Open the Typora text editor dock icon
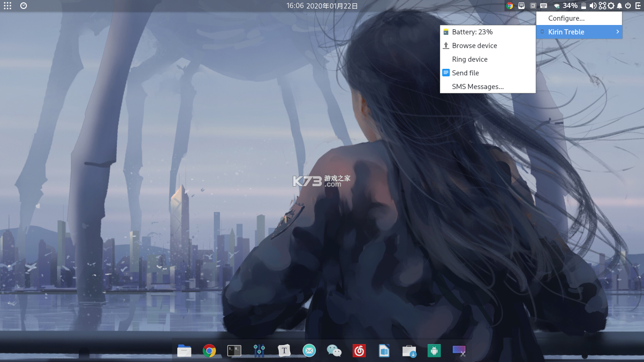Viewport: 644px width, 362px height. click(284, 351)
